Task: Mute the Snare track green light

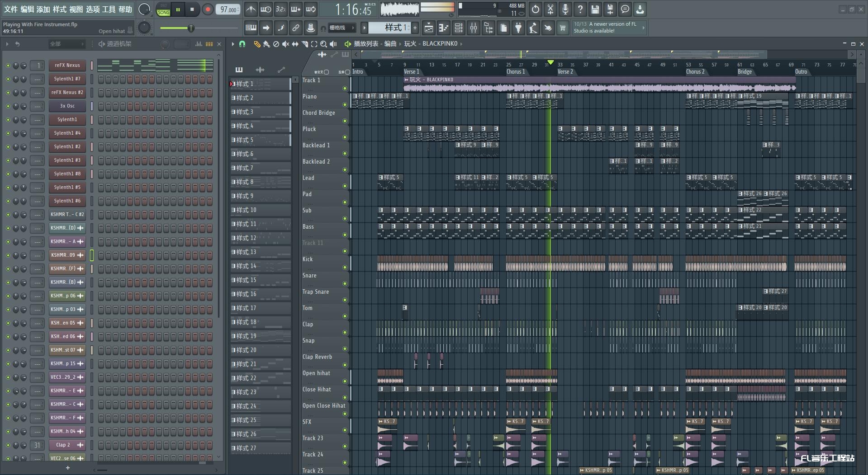Action: (345, 284)
